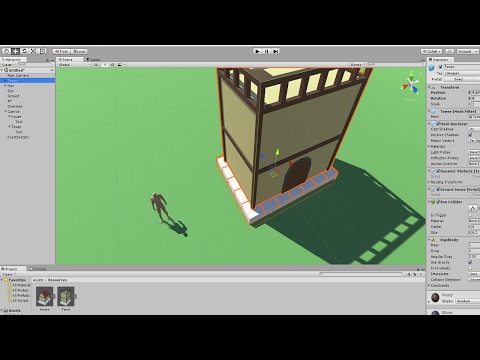Click Search by Type icon in Project
The image size is (480, 360).
tap(409, 274)
